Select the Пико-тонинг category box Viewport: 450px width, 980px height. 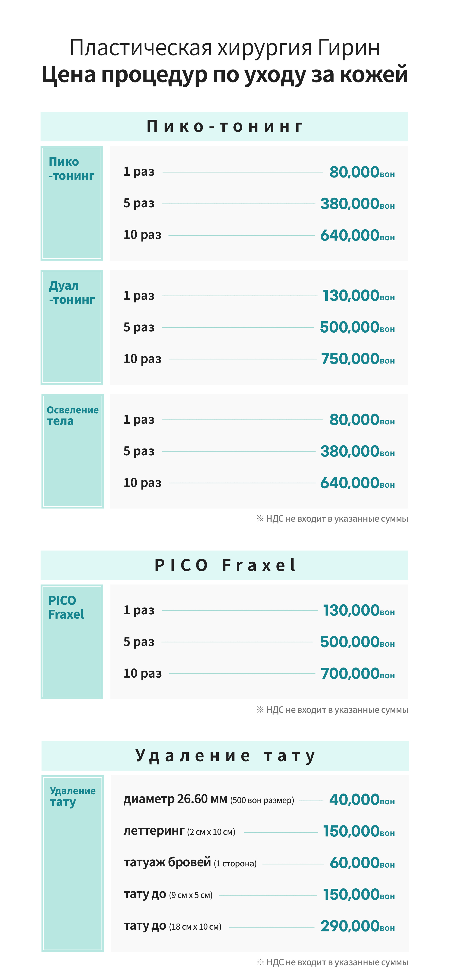[71, 203]
